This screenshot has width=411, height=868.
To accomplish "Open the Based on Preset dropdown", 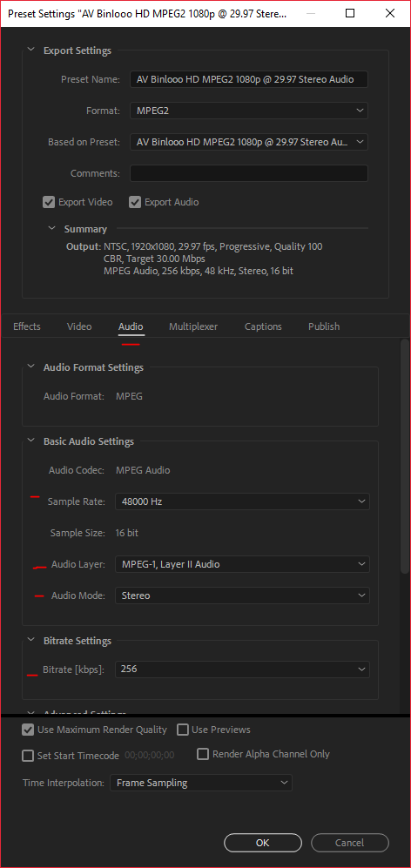I will 249,142.
